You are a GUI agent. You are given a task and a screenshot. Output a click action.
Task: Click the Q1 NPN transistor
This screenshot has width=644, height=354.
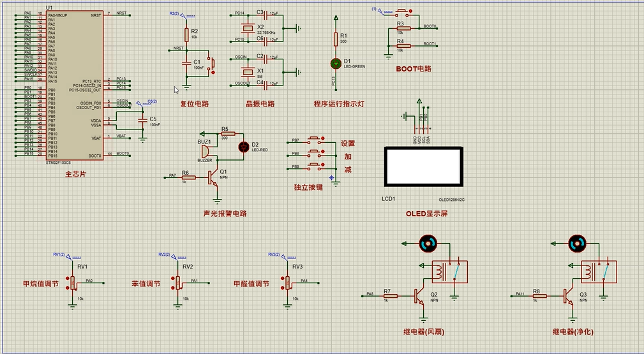point(213,177)
